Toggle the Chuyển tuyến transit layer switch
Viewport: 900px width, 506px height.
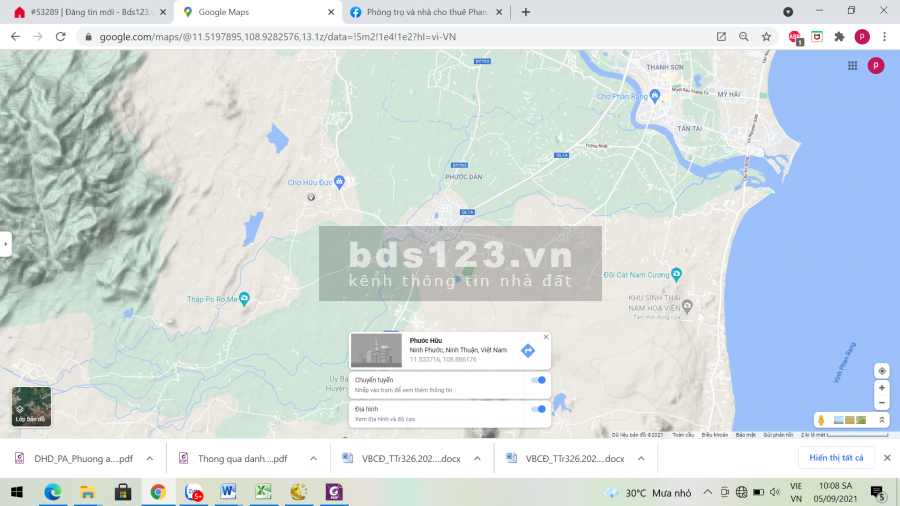point(538,380)
